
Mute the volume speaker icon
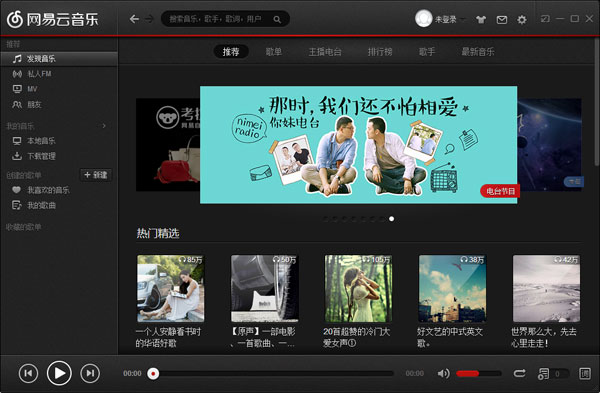443,373
